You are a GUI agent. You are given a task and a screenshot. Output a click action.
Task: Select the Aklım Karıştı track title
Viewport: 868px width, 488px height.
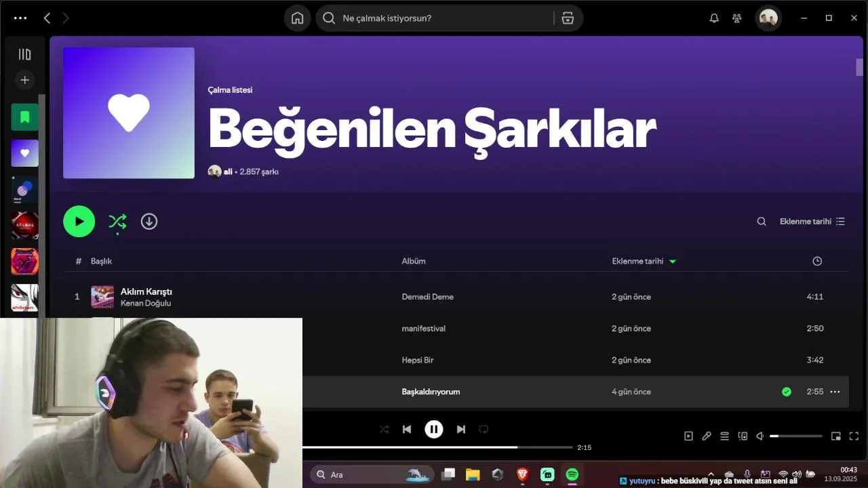[x=146, y=291]
